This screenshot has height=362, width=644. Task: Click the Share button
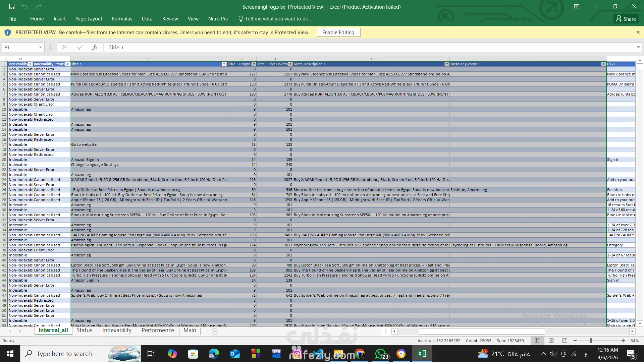(626, 19)
